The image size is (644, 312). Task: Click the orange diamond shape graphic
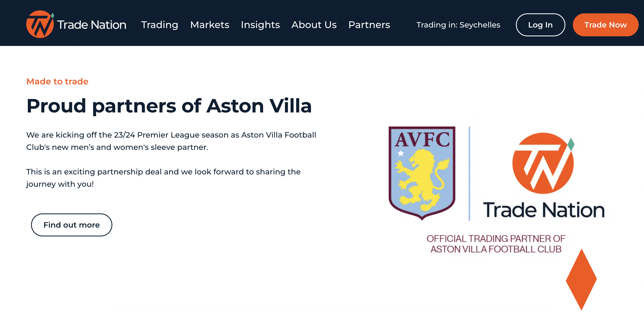point(581,279)
